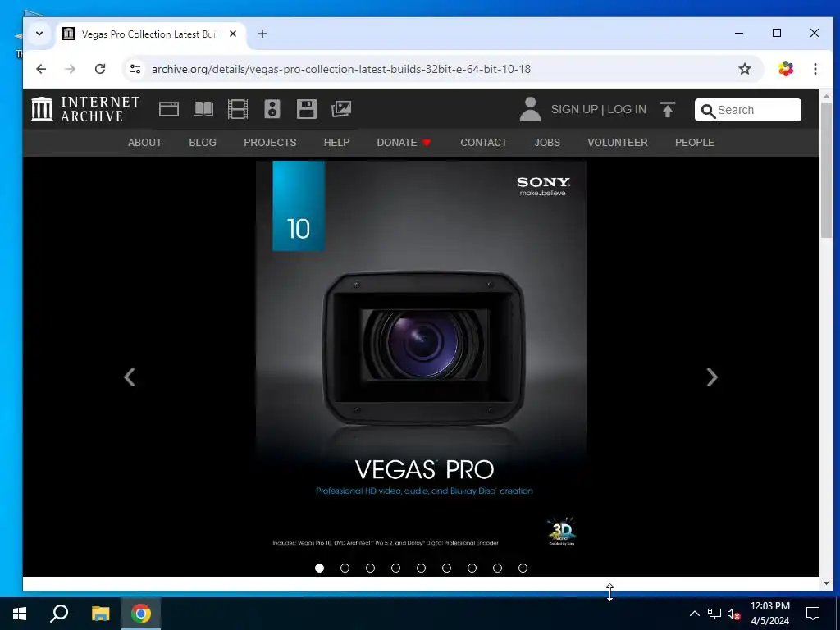Show next carousel image

pyautogui.click(x=711, y=377)
